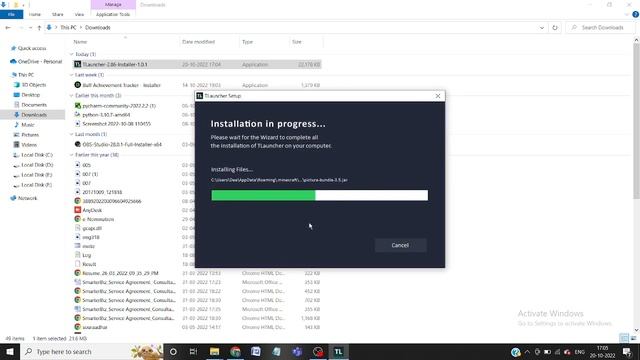The height and width of the screenshot is (360, 640).
Task: Cancel the TLauncher installation
Action: tap(400, 245)
